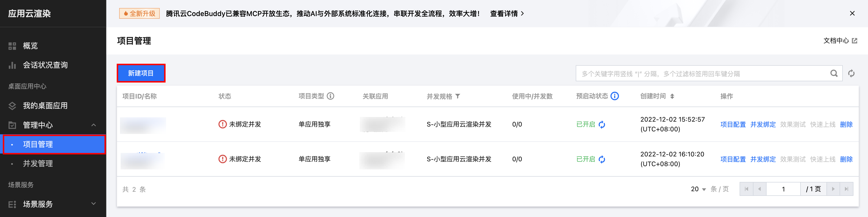
Task: Open the 概览 sidebar item
Action: [x=30, y=46]
